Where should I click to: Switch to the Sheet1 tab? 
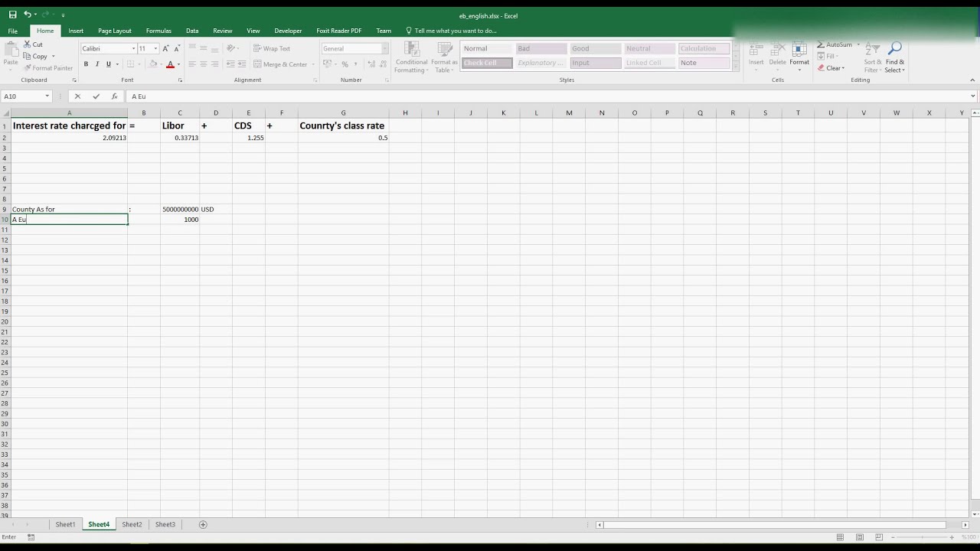[65, 524]
